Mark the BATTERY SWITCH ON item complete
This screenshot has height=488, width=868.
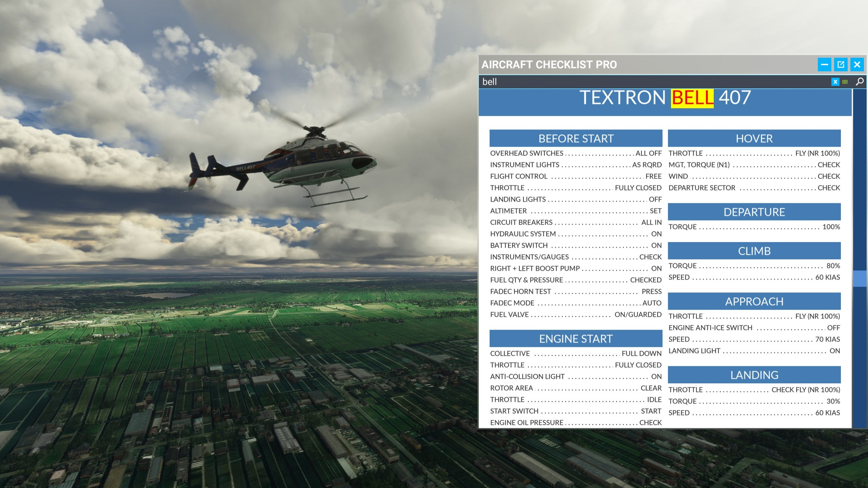point(575,245)
